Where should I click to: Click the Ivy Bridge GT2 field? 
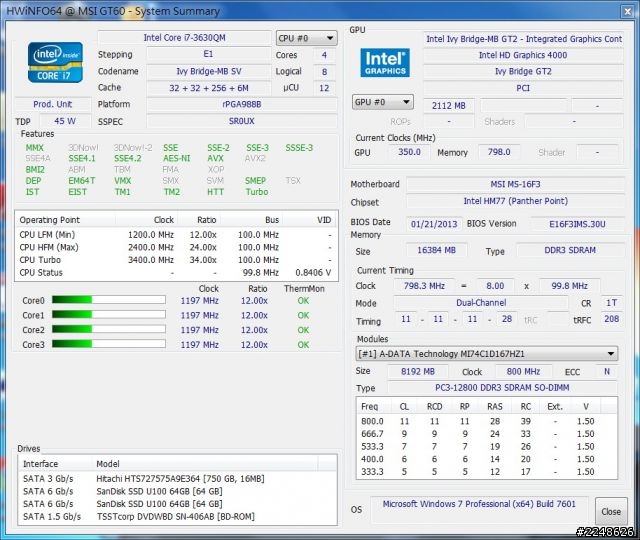pos(523,71)
